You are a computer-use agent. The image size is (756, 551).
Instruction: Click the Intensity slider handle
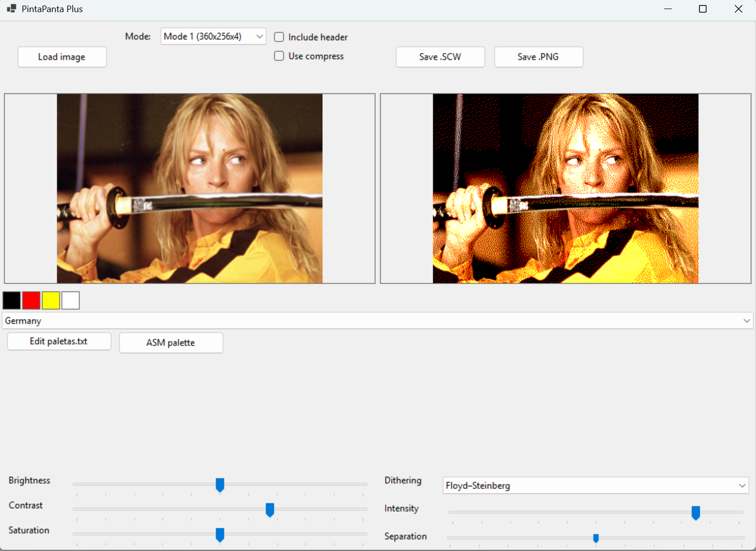tap(696, 513)
